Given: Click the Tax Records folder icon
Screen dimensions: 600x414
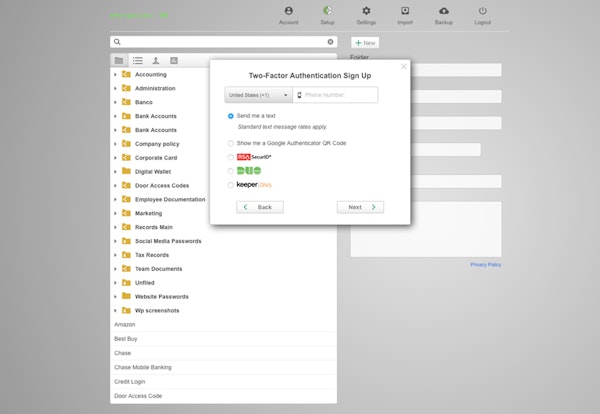Looking at the screenshot, I should click(126, 255).
